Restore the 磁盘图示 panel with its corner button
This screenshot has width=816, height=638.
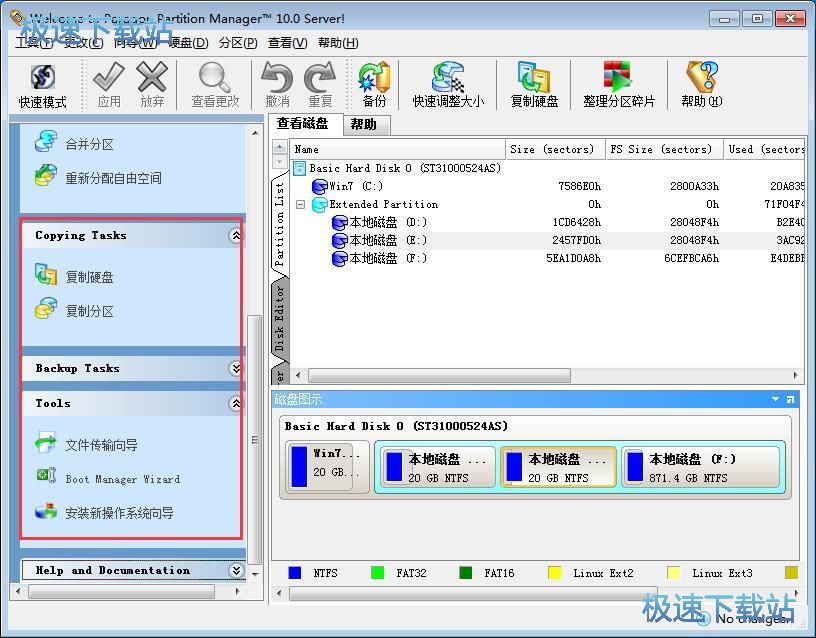[790, 399]
